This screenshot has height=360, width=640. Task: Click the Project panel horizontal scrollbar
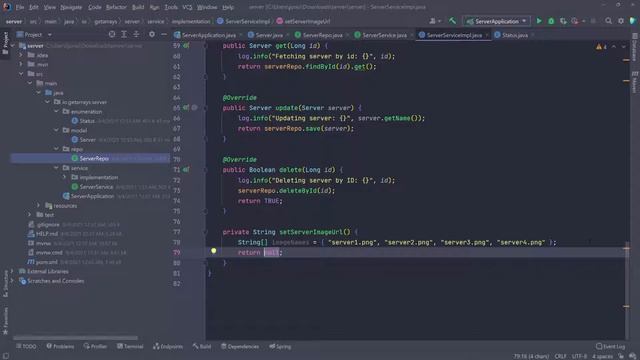click(x=75, y=338)
